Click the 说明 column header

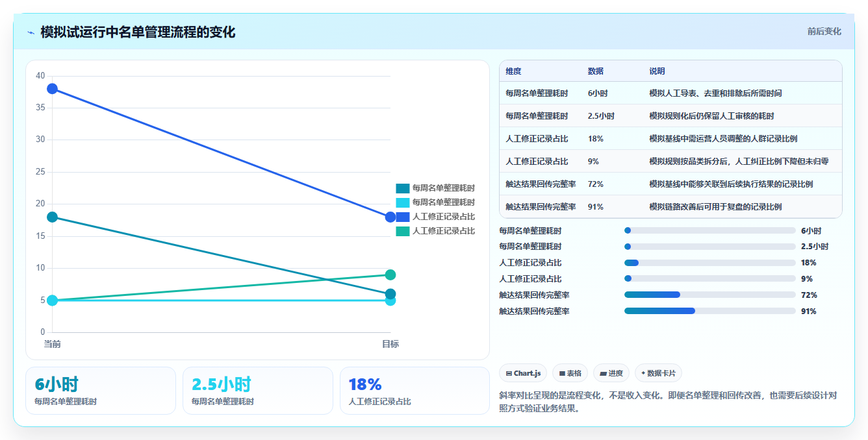[657, 71]
